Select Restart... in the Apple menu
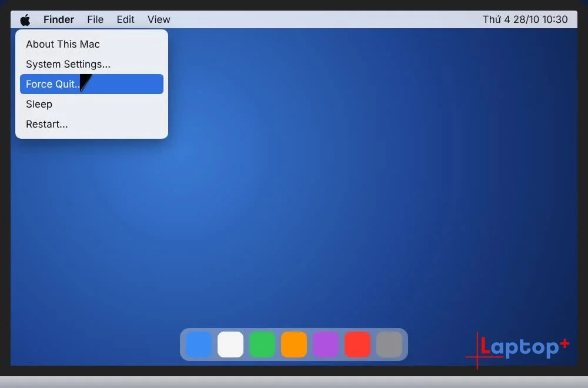The width and height of the screenshot is (588, 388). coord(92,124)
